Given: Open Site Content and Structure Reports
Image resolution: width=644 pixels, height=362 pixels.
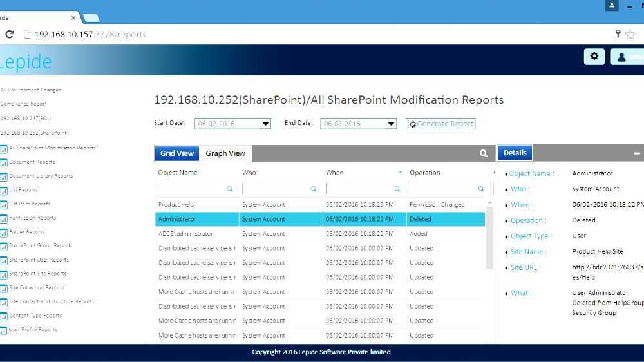Looking at the screenshot, I should point(52,301).
